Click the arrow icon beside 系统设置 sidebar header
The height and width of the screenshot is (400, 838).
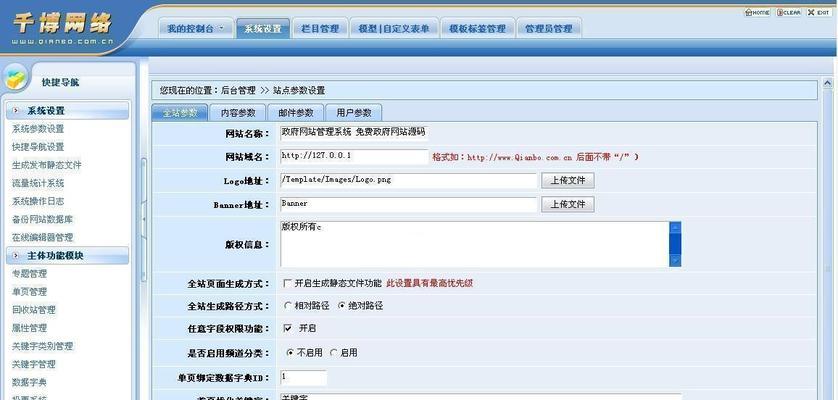[x=15, y=111]
